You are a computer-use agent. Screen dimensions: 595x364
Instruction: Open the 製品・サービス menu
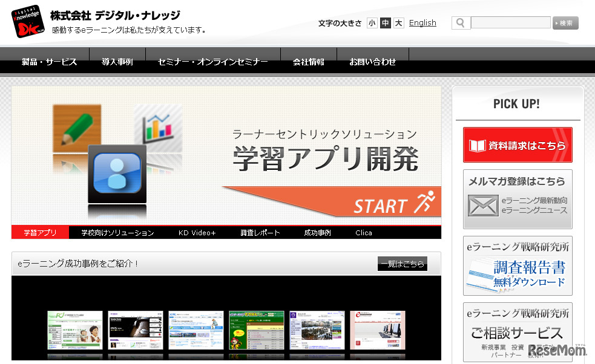[49, 61]
